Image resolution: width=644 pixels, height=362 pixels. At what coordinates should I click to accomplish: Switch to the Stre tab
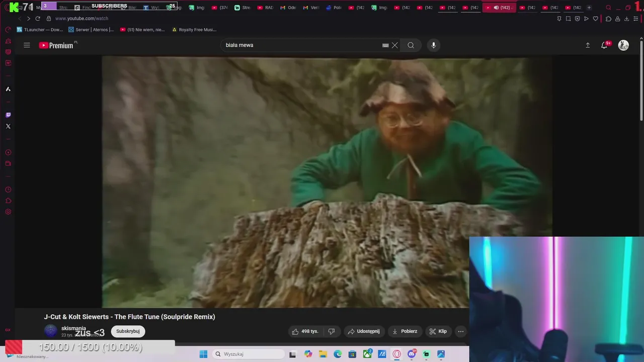click(x=243, y=8)
